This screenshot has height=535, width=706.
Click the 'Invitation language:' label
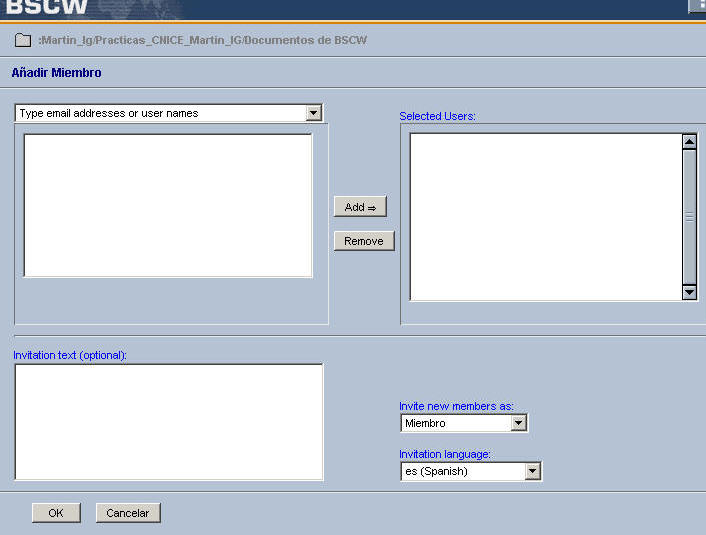pyautogui.click(x=445, y=454)
